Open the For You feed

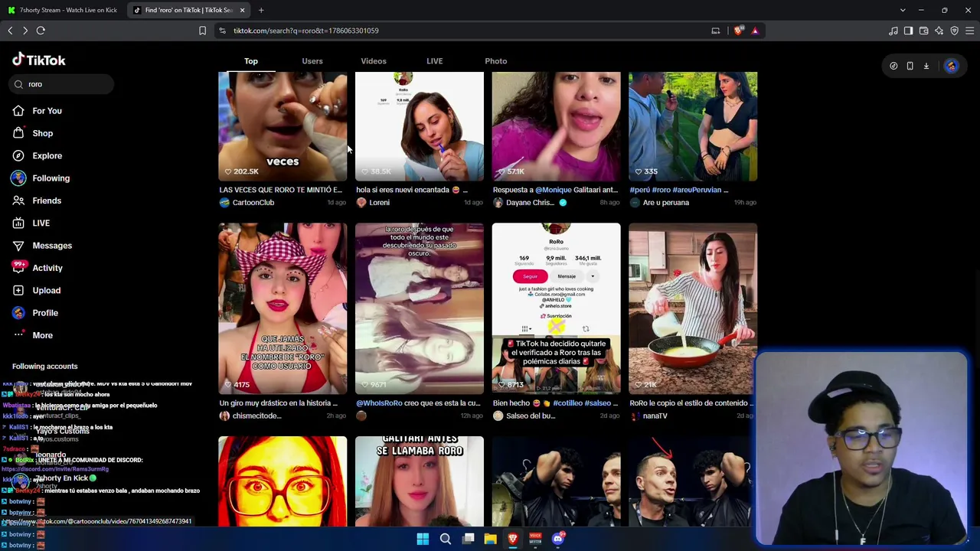point(38,111)
